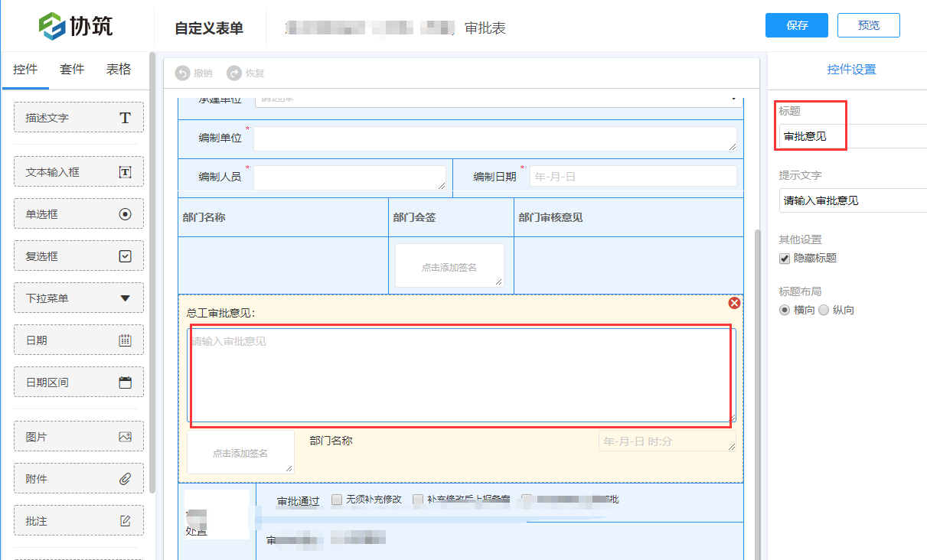Viewport: 927px width, 560px height.
Task: Select the 纵向 layout radio button
Action: pyautogui.click(x=824, y=309)
